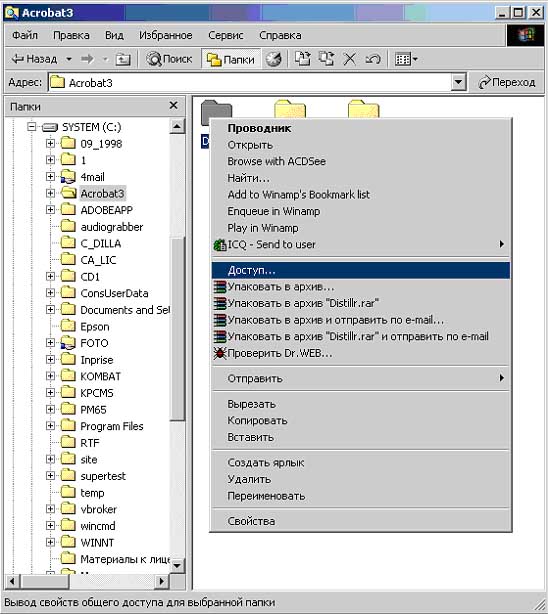Expand the ADOBEAPP folder node

coord(50,210)
